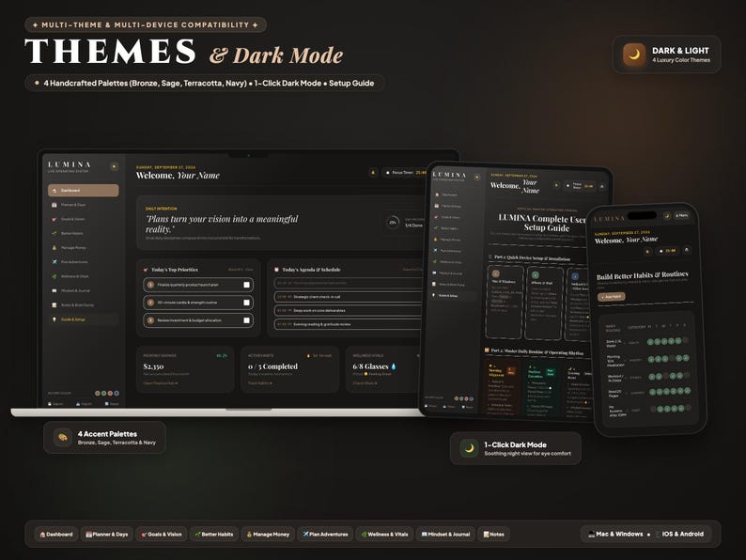The width and height of the screenshot is (746, 560).
Task: Check the Finalize quarterly product launch plan checkbox
Action: [x=246, y=285]
